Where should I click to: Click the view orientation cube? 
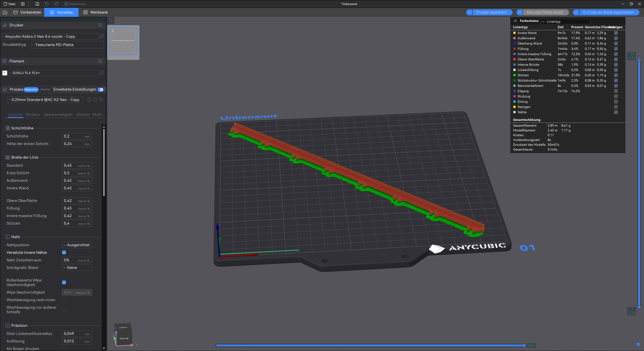coord(123,334)
